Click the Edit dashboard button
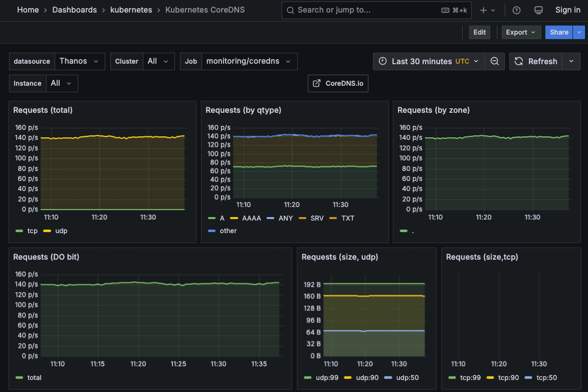Image resolution: width=588 pixels, height=392 pixels. tap(479, 32)
